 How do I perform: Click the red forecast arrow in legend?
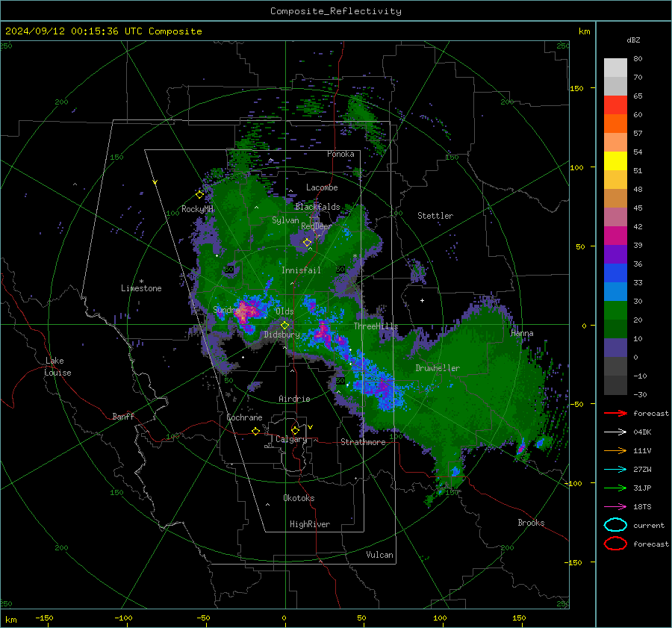click(615, 413)
